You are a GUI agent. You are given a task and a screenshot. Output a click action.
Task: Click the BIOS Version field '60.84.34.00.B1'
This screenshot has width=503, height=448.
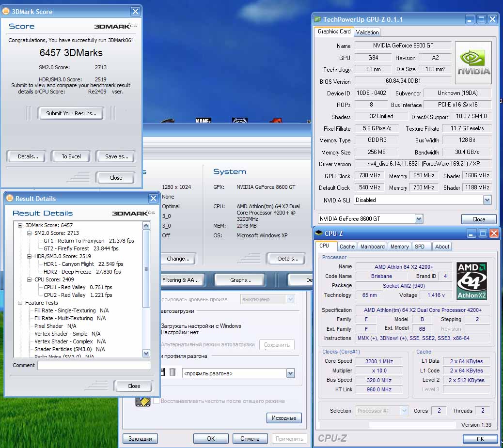click(x=403, y=81)
